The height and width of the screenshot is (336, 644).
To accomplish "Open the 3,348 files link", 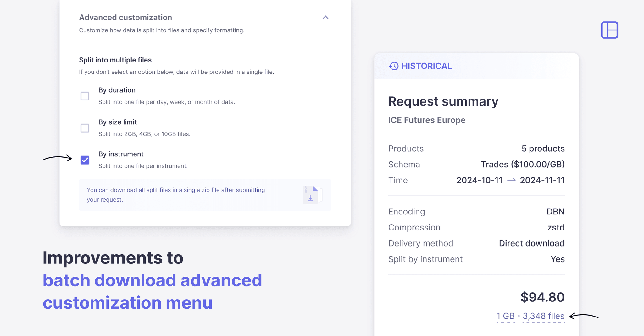I will pos(543,316).
